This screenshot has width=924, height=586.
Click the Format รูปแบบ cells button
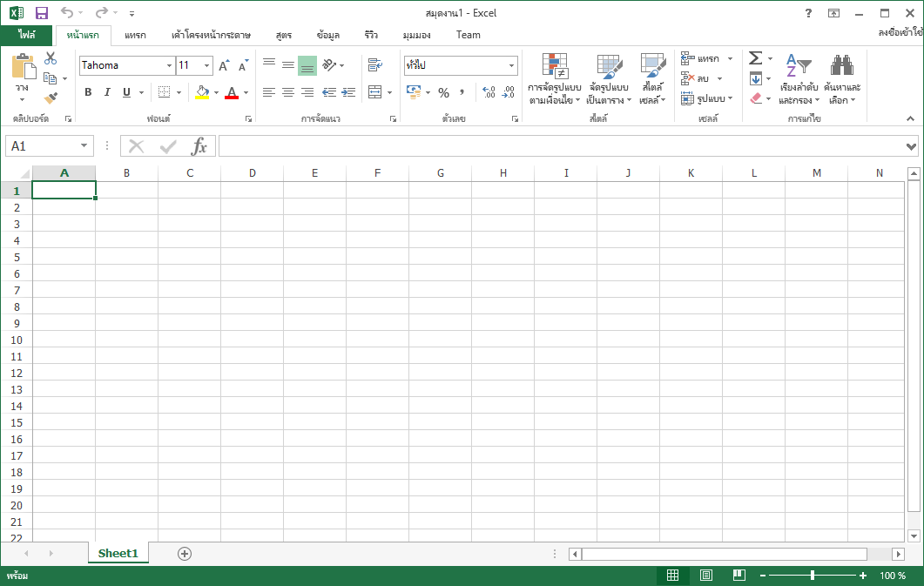click(x=707, y=98)
